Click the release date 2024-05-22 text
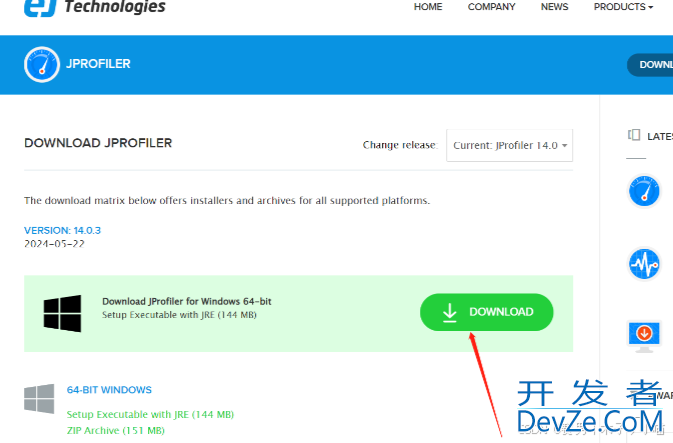This screenshot has width=673, height=443. click(x=54, y=243)
